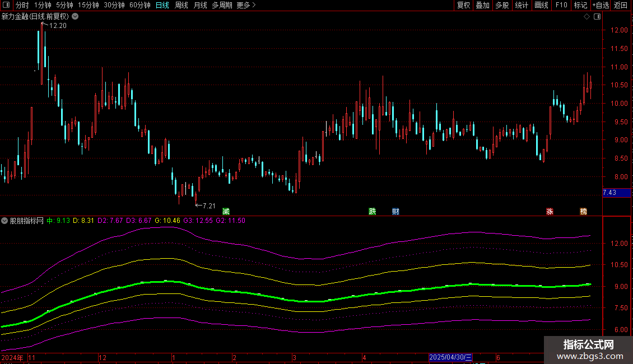Click the 7.21 low price label
The image size is (633, 364).
(209, 206)
